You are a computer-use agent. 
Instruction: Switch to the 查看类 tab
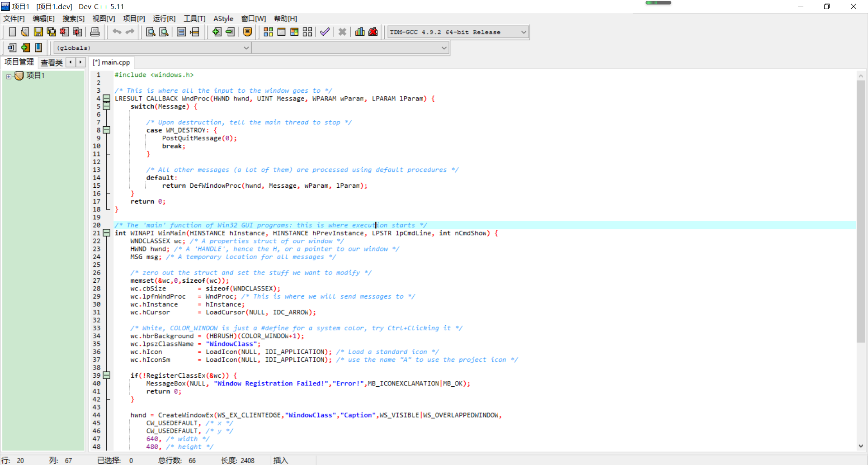click(x=51, y=62)
